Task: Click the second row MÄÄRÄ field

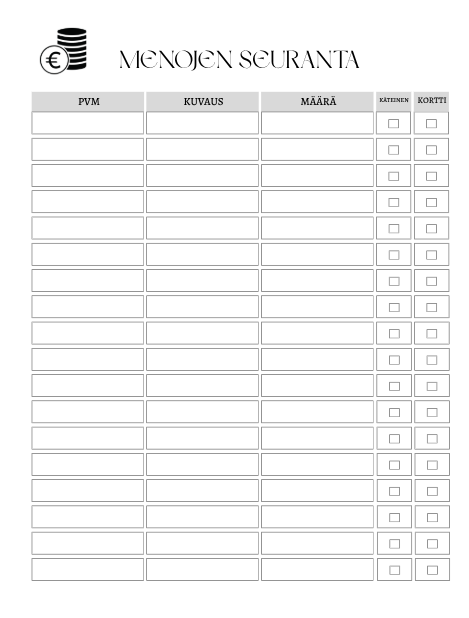Action: 317,149
